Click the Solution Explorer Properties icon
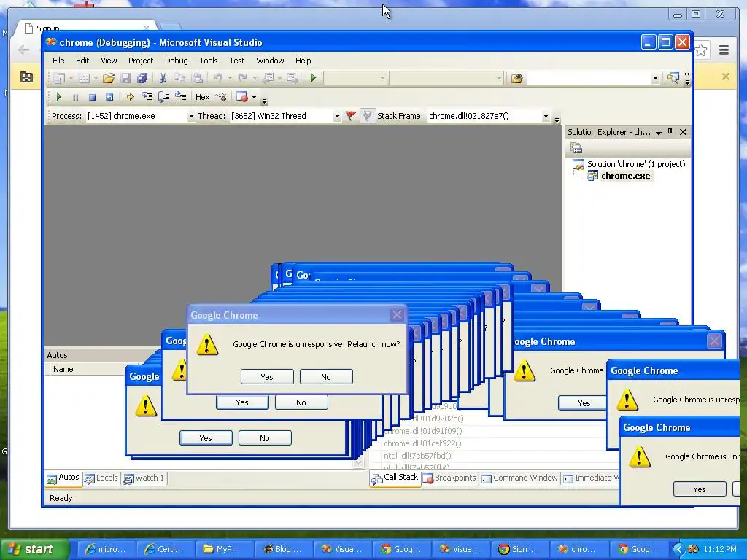 576,148
